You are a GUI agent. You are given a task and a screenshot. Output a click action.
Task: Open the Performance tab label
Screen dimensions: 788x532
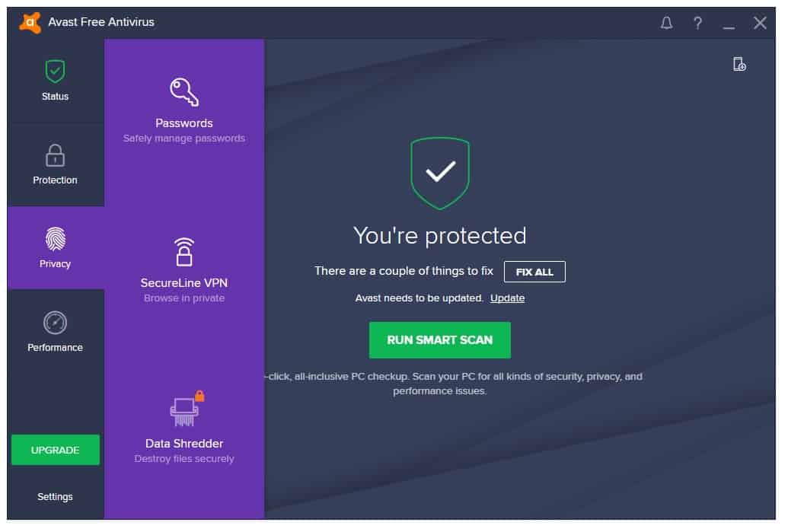point(55,348)
